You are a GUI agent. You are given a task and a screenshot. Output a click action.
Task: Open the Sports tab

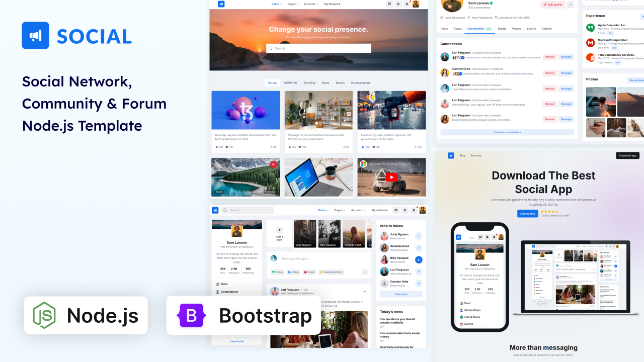click(x=340, y=83)
